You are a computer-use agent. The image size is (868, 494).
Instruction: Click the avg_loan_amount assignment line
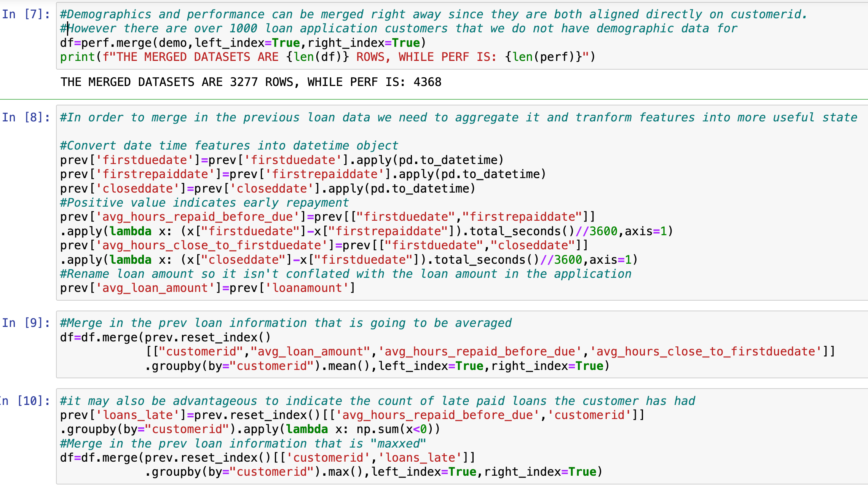pyautogui.click(x=207, y=288)
